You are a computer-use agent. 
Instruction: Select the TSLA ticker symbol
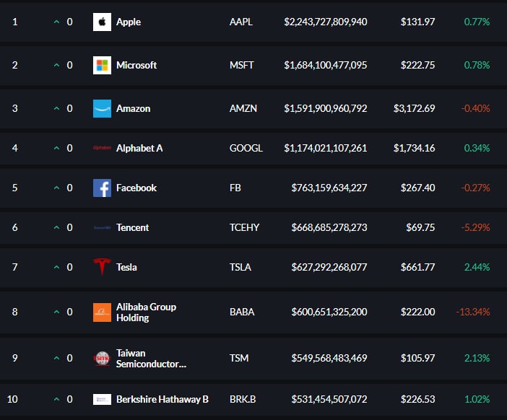tap(240, 268)
